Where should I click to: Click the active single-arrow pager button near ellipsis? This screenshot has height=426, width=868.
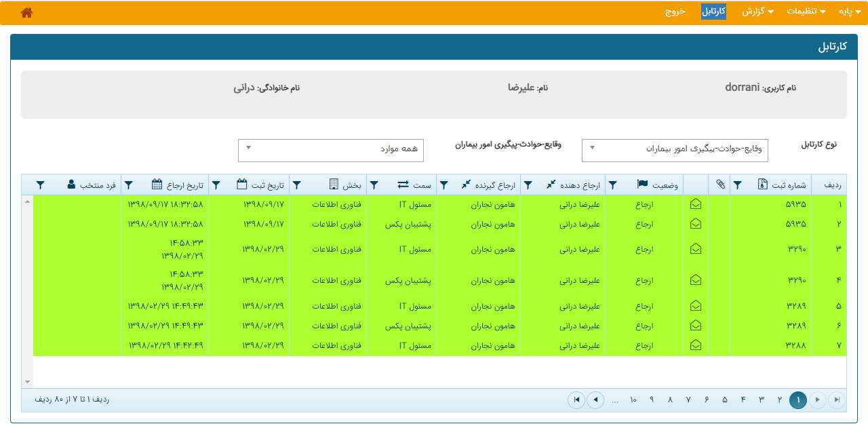[595, 400]
